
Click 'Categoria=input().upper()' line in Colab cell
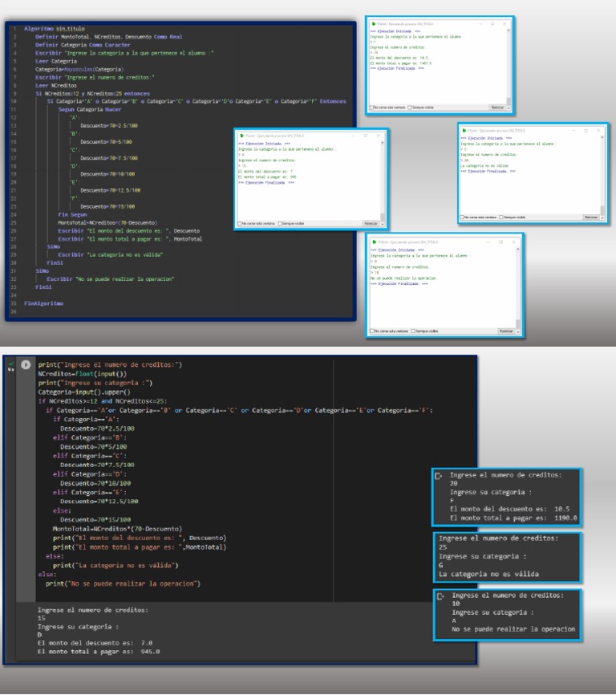83,392
